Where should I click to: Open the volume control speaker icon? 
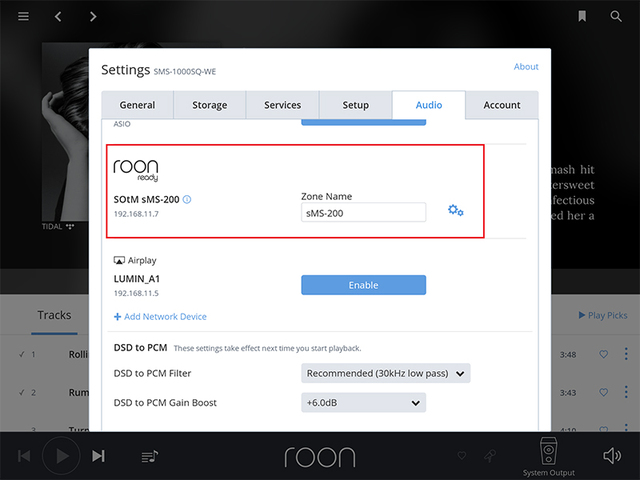(612, 456)
